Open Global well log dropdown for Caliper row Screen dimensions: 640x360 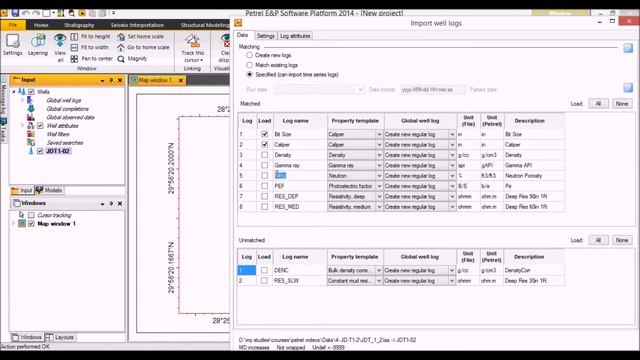pyautogui.click(x=452, y=144)
